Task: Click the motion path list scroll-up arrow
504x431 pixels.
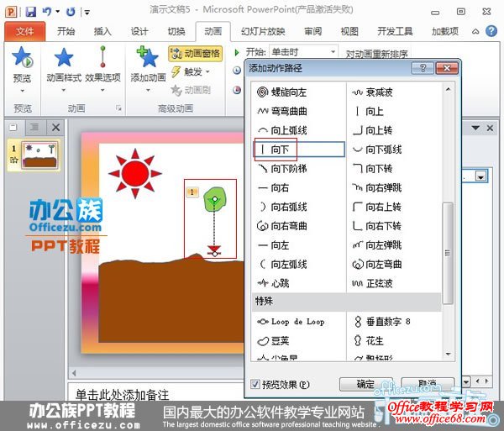Action: click(448, 89)
